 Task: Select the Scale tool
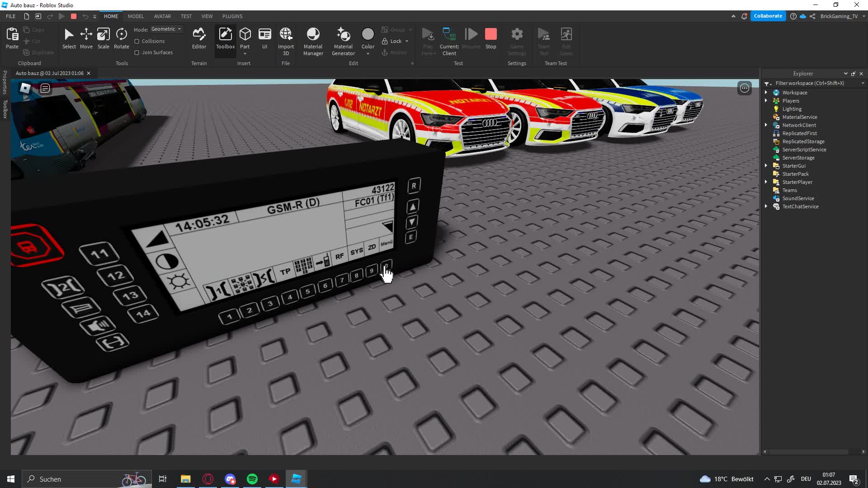point(103,38)
